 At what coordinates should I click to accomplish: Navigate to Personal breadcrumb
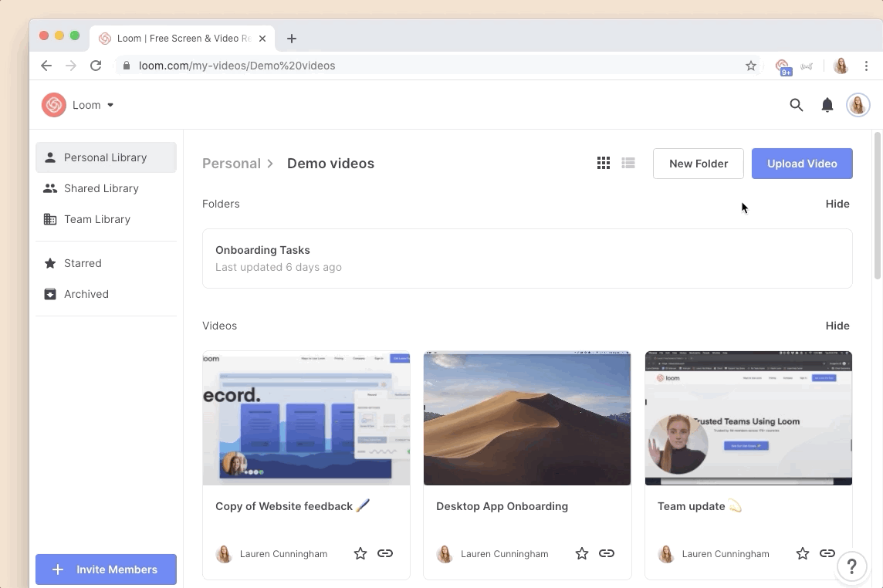point(232,164)
